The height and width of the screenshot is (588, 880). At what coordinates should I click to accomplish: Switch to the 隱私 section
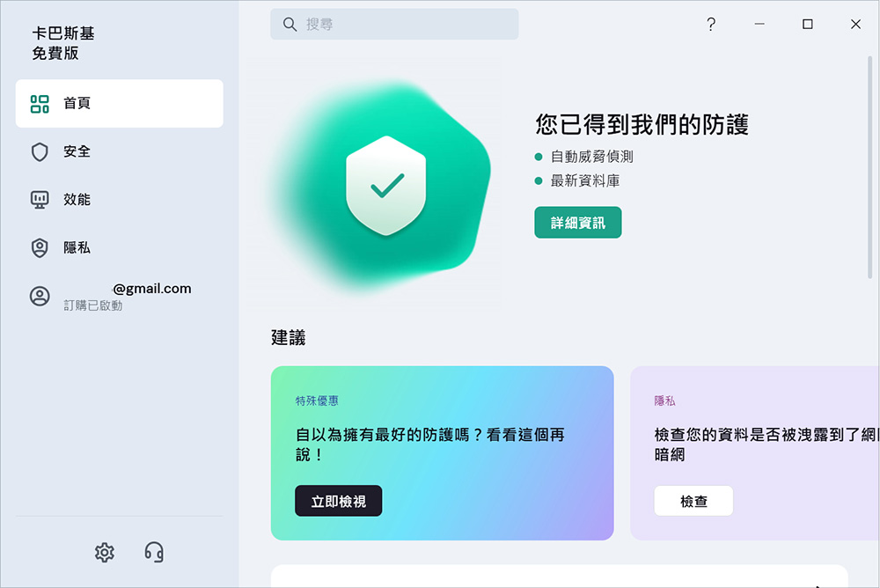coord(120,247)
